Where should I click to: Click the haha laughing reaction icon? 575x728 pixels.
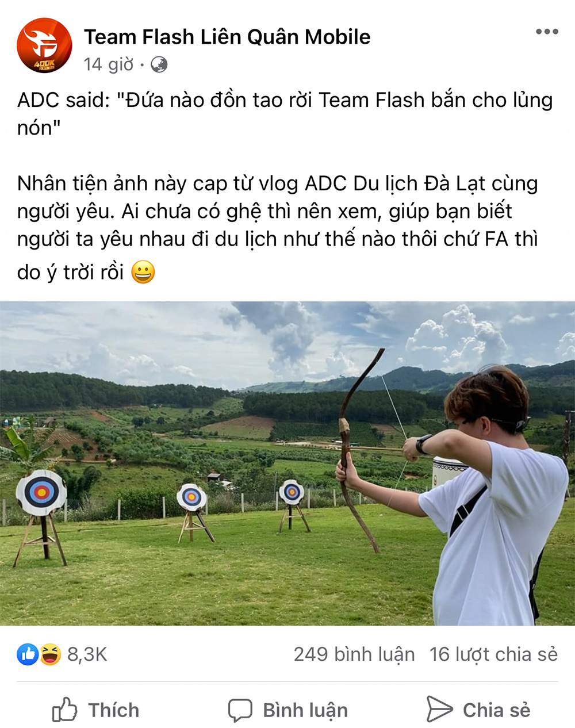pos(50,654)
